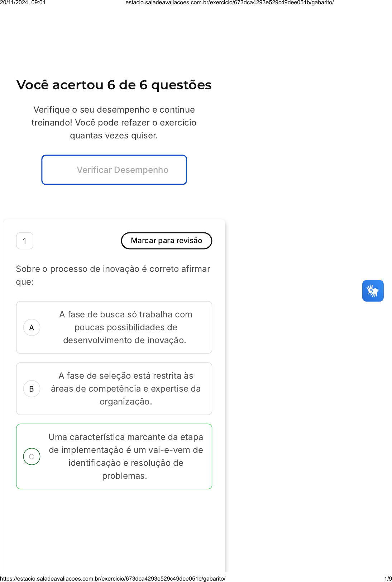Click the 1/9 page indicator

388,578
